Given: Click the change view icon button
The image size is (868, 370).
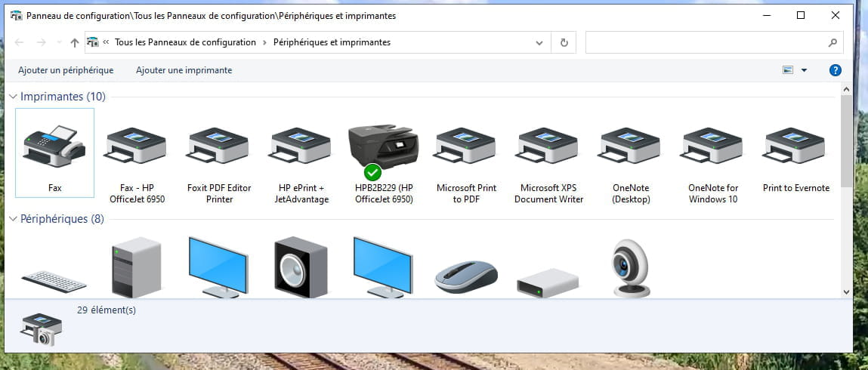Looking at the screenshot, I should 788,70.
